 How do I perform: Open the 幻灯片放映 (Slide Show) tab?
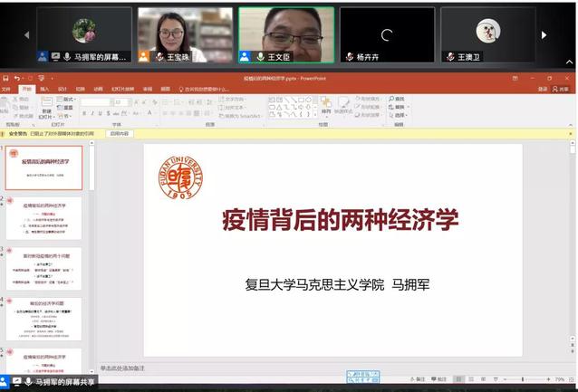(120, 89)
